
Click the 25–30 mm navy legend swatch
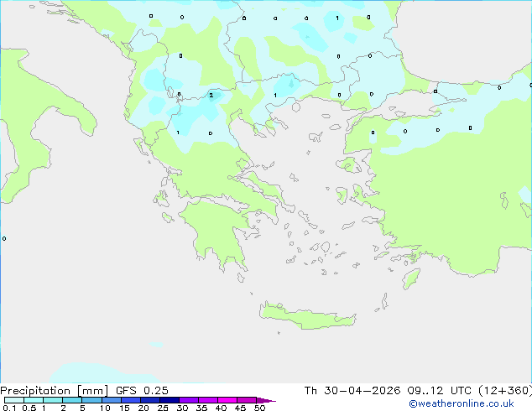(170, 400)
